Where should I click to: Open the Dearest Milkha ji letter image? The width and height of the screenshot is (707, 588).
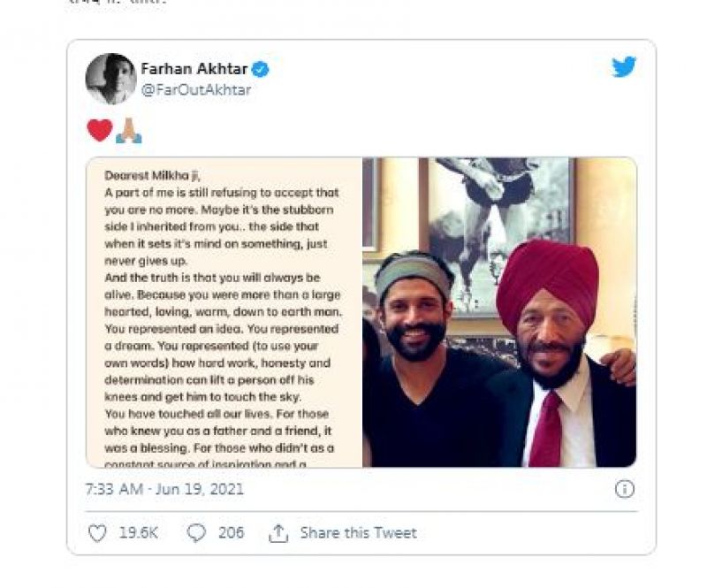pos(223,312)
